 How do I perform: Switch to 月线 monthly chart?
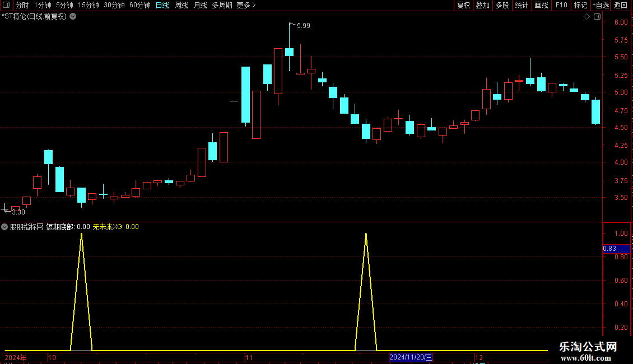point(200,5)
